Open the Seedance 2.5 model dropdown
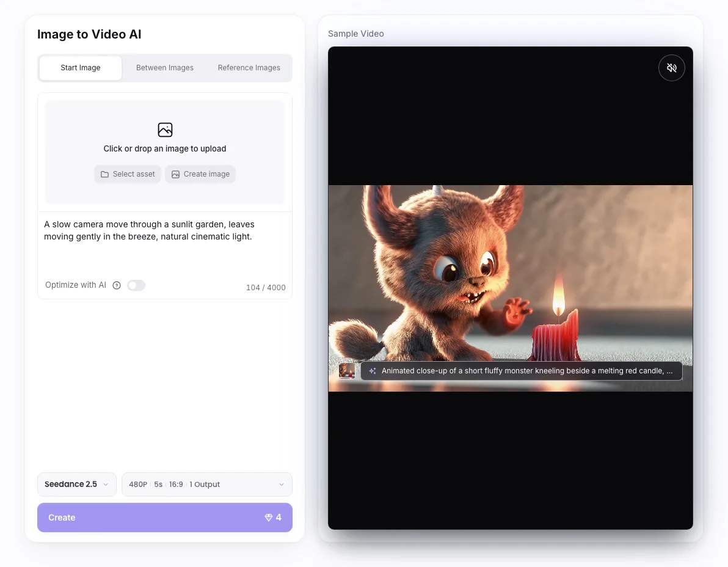 coord(76,485)
